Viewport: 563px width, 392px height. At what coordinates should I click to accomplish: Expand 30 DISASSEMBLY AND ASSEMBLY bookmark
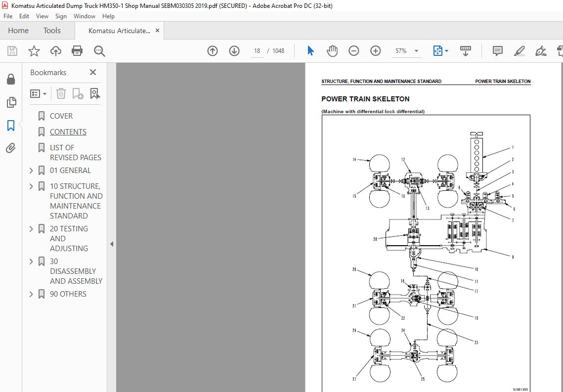pyautogui.click(x=31, y=261)
